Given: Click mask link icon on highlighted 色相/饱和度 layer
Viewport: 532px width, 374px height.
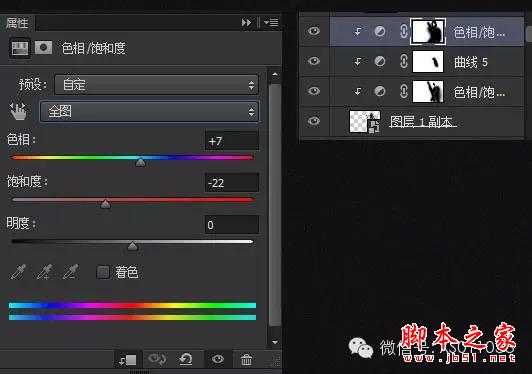Looking at the screenshot, I should (403, 32).
